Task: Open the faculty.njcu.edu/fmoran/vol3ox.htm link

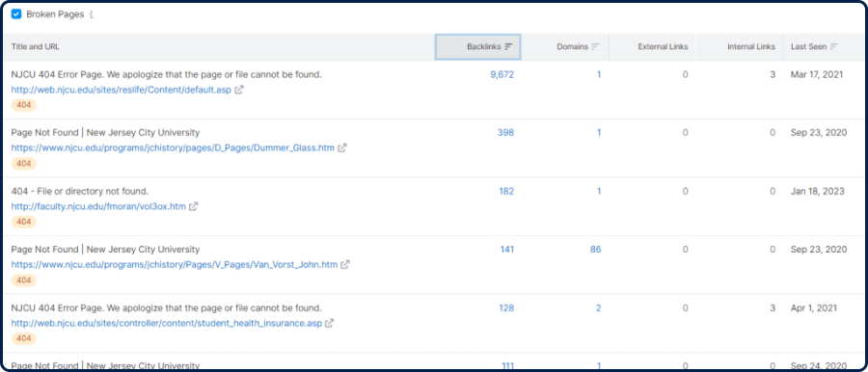Action: click(x=99, y=206)
